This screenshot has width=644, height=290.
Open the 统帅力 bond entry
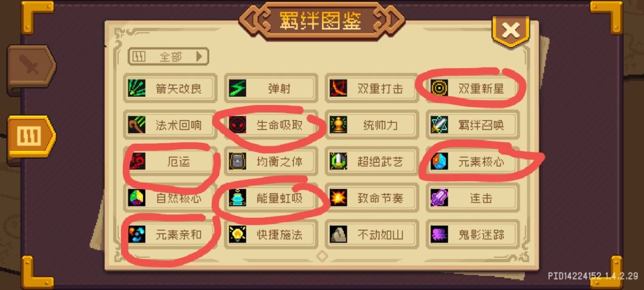tap(371, 125)
